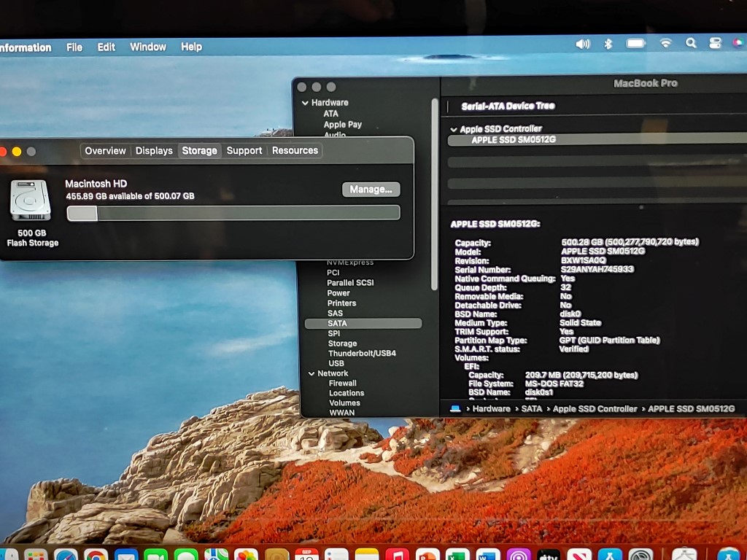747x560 pixels.
Task: Click the Macintosh HD drive icon
Action: pos(31,201)
